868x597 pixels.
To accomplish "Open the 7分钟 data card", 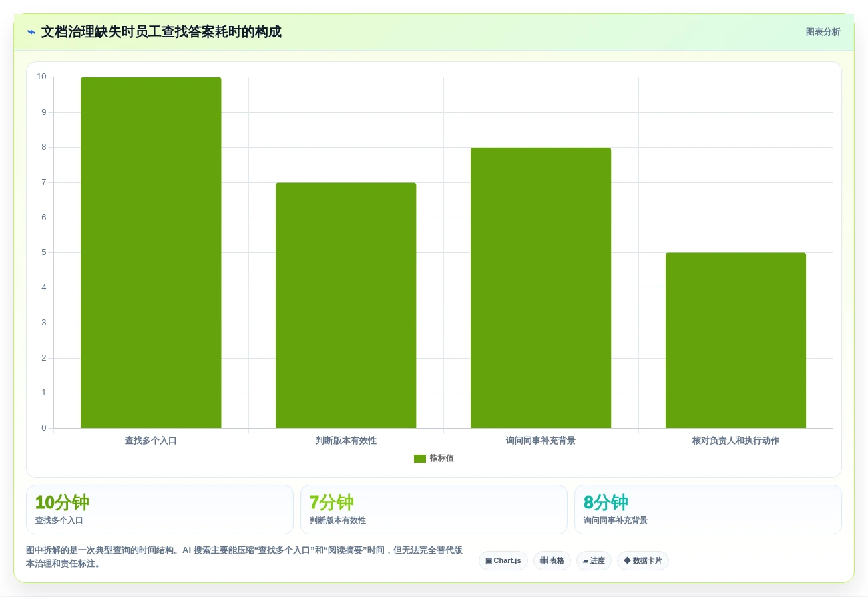I will tap(434, 510).
